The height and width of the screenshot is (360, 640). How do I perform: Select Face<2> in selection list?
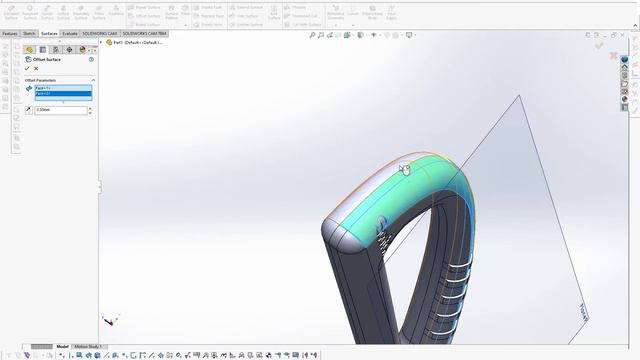tap(63, 93)
